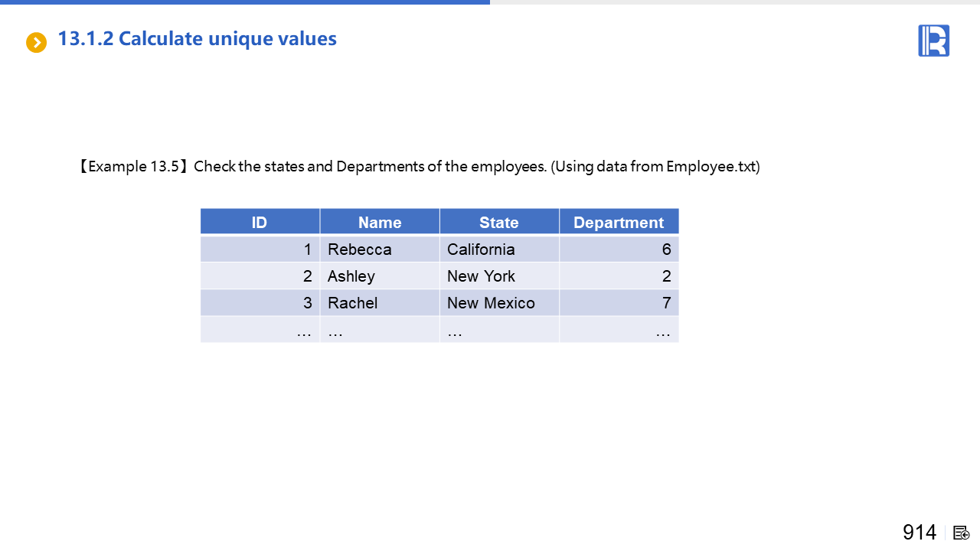Click the Example 13.5 description text
Viewport: 980px width, 551px height.
click(x=419, y=166)
